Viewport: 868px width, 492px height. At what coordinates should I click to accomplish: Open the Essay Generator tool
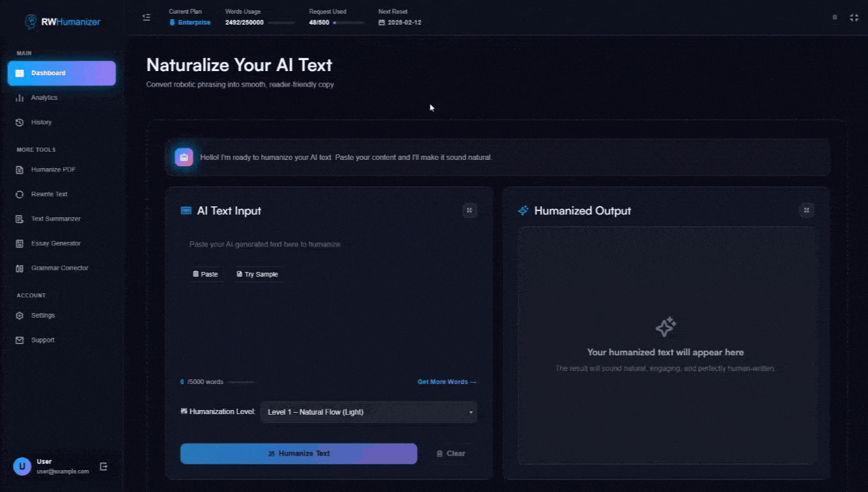[x=55, y=243]
